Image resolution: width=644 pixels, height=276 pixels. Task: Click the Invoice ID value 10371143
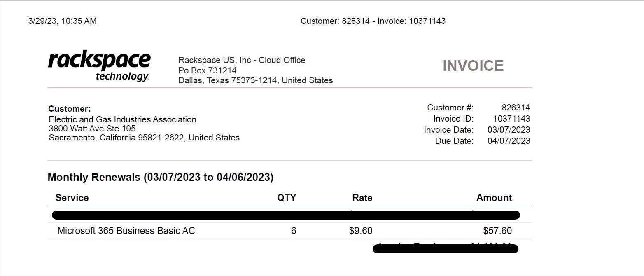[x=511, y=119]
